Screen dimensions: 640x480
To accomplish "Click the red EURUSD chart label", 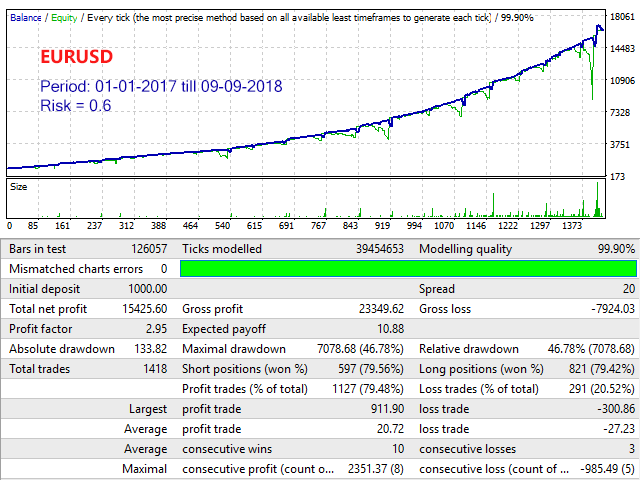I will 76,57.
